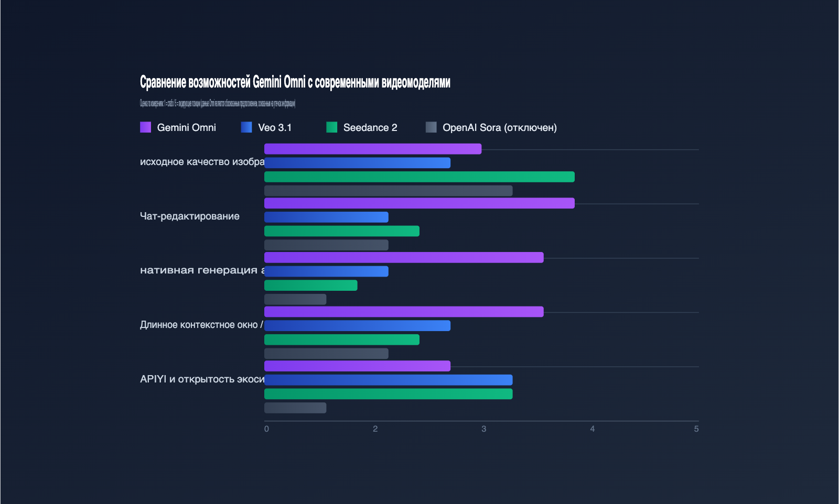Toggle the Seedance 2 legend label
The image size is (839, 504).
coord(370,127)
